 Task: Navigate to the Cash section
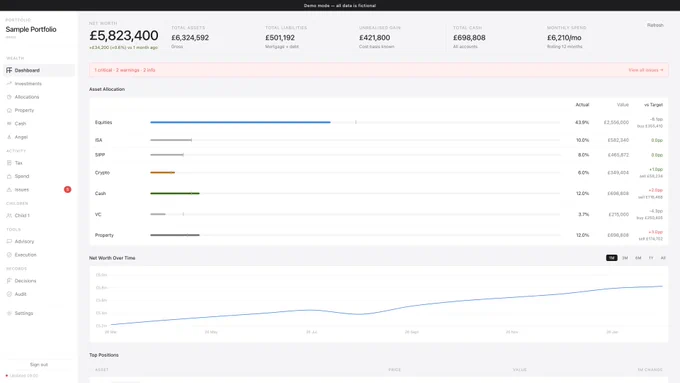pos(39,124)
